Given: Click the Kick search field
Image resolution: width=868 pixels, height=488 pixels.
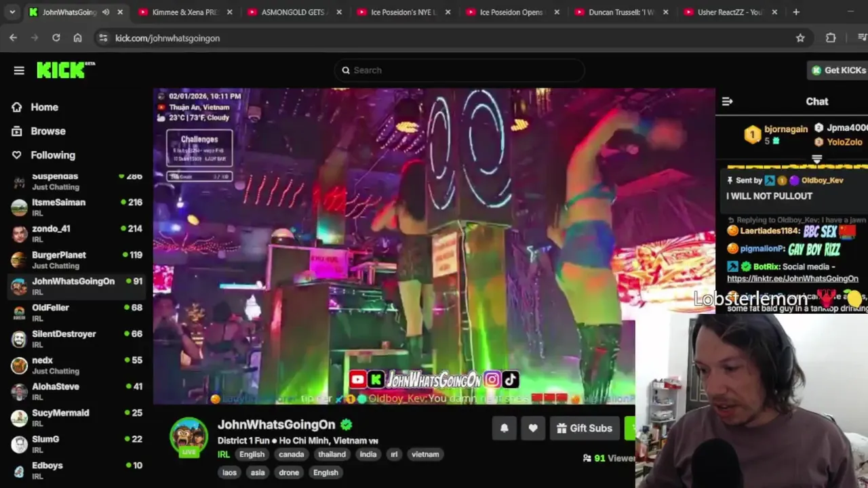Looking at the screenshot, I should (x=459, y=70).
